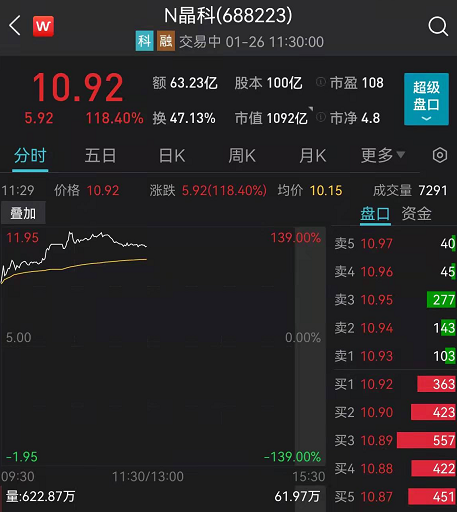The image size is (457, 512).
Task: Tap the 5.00 midline price label
Action: [19, 338]
